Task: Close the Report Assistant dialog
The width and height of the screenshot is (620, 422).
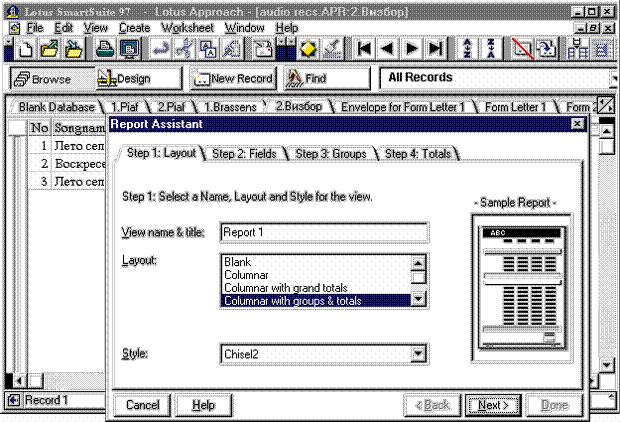Action: pyautogui.click(x=577, y=124)
